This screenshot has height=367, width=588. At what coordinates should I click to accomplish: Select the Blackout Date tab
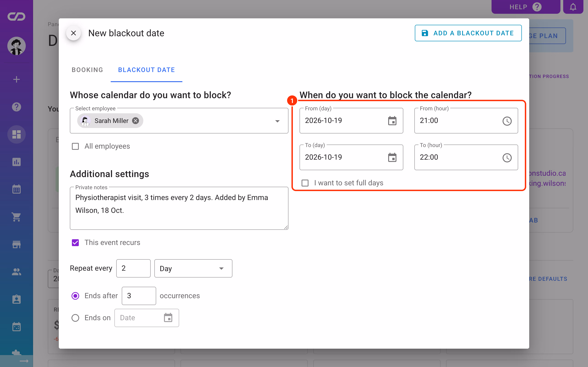pyautogui.click(x=147, y=70)
